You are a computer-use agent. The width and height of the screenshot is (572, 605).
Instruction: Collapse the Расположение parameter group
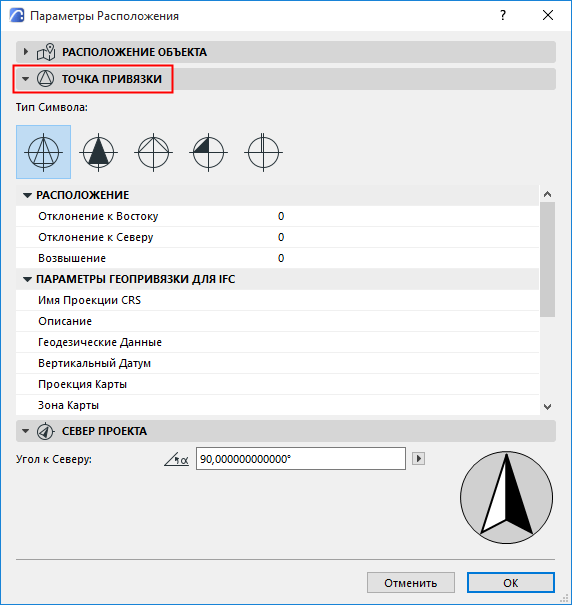27,196
